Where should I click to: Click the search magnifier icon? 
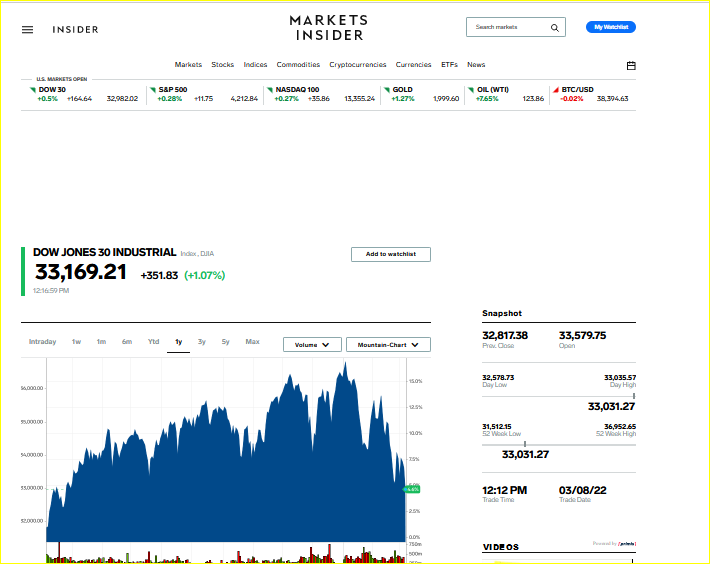tap(555, 28)
